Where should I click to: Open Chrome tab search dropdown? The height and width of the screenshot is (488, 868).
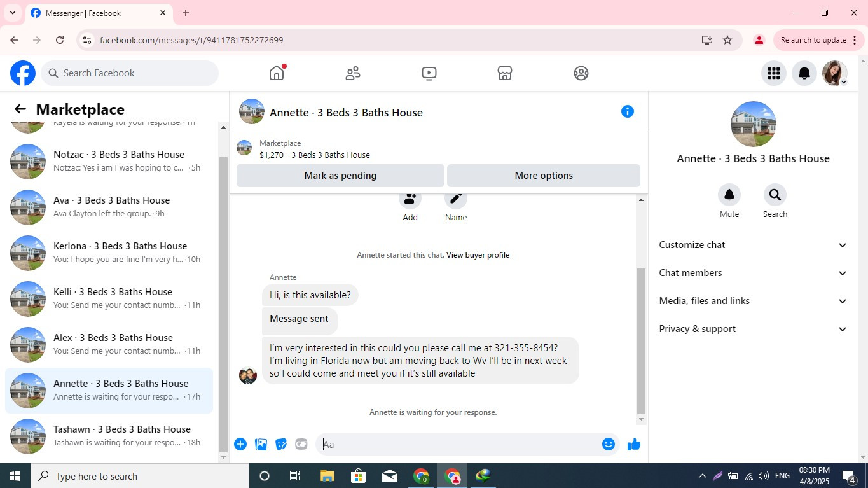12,13
